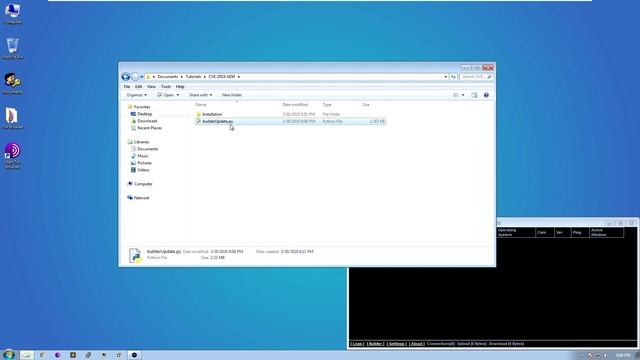Image resolution: width=640 pixels, height=360 pixels.
Task: Refresh the Explorer address bar
Action: (453, 77)
